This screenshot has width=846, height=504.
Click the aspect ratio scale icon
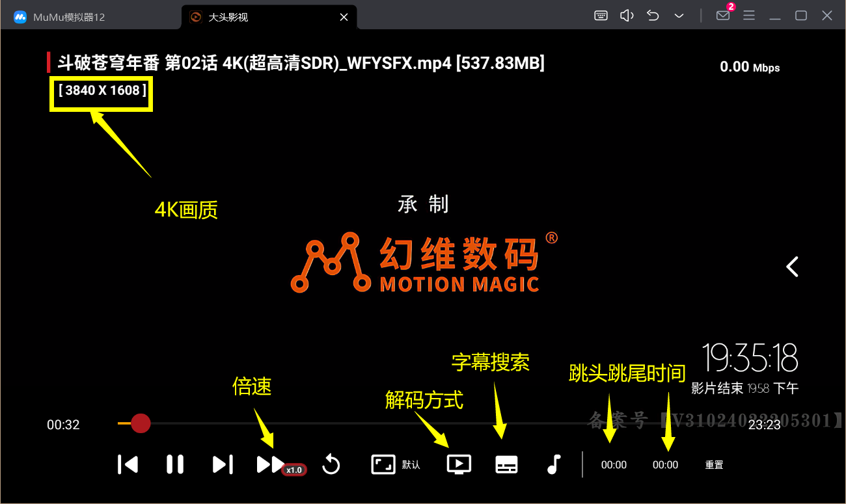[x=383, y=464]
